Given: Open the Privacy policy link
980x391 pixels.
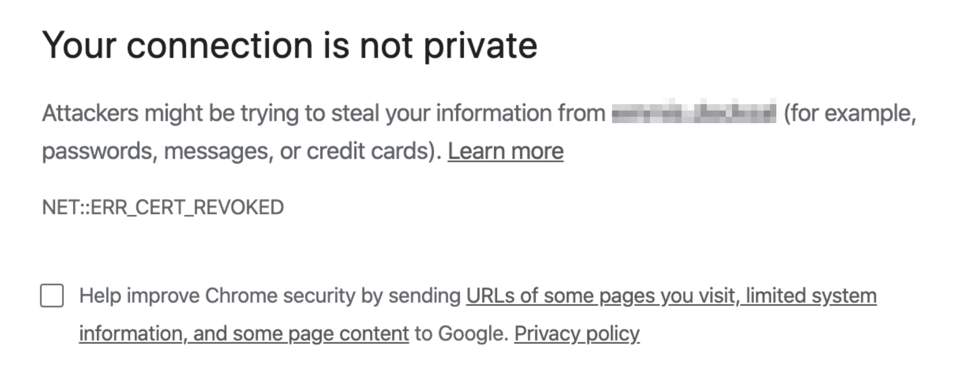Looking at the screenshot, I should [576, 334].
